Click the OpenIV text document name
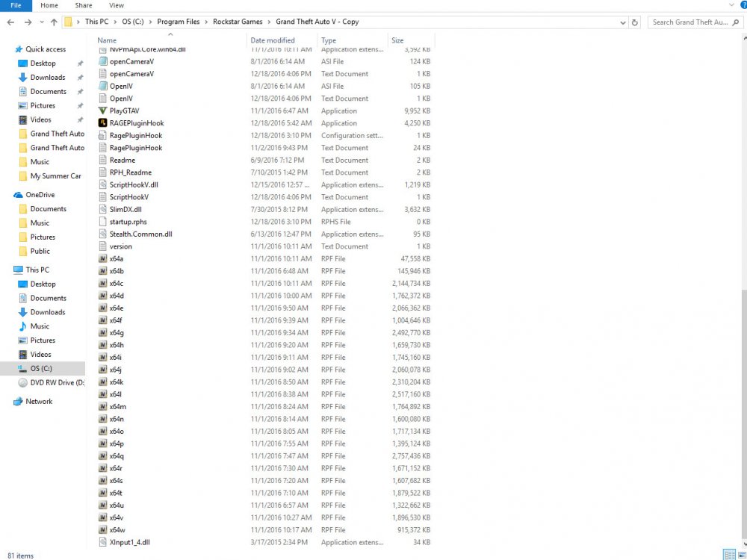This screenshot has height=560, width=747. [x=121, y=99]
